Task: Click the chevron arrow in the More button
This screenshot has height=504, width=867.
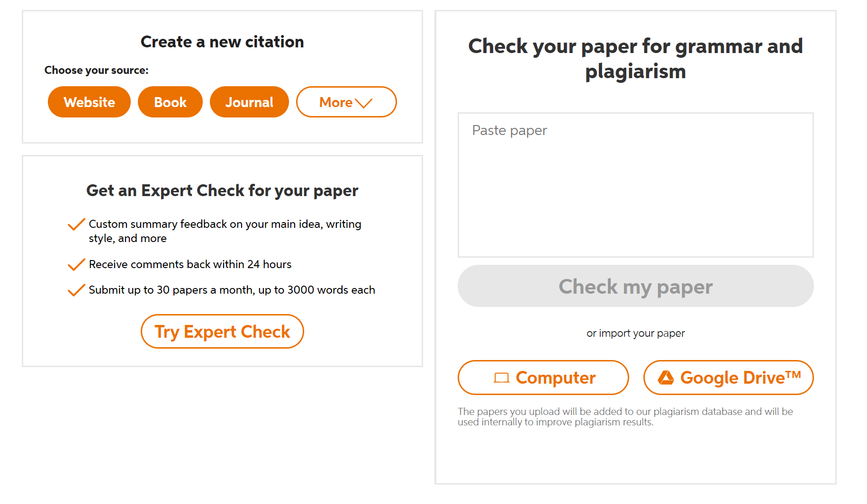Action: point(363,103)
